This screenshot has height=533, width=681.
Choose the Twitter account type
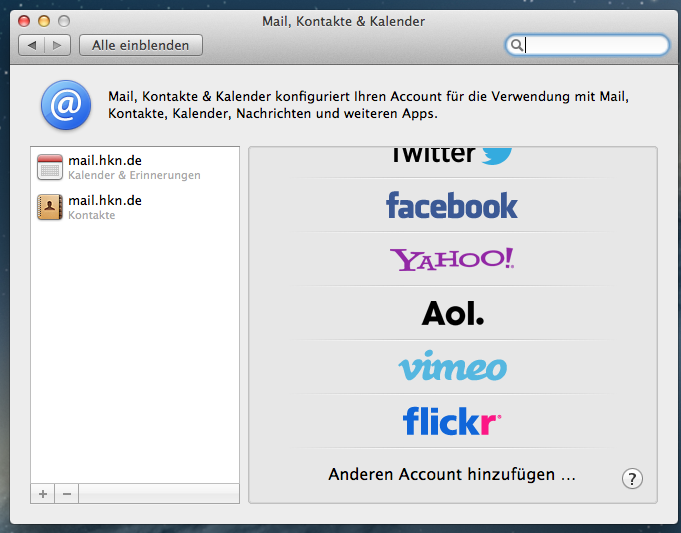click(452, 155)
